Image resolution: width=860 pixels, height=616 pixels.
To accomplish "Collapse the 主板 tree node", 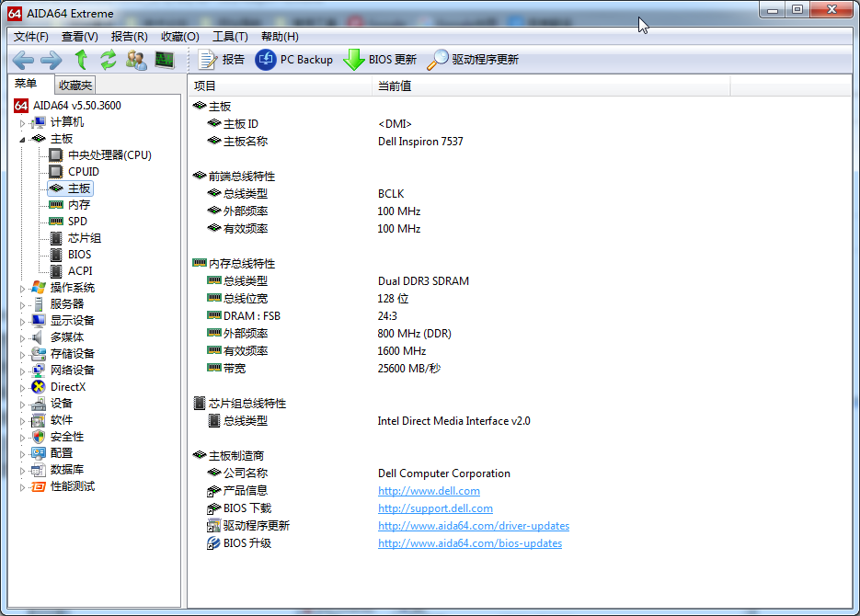I will (x=22, y=140).
